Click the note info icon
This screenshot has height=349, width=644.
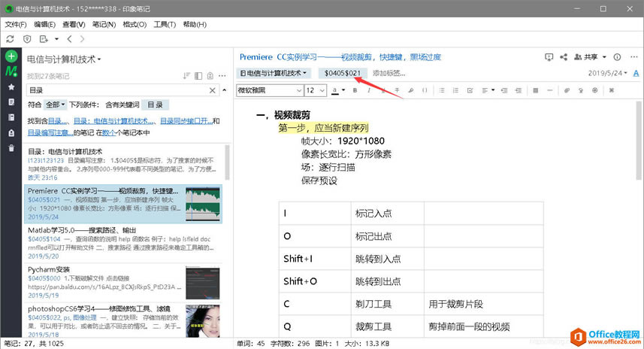click(617, 57)
